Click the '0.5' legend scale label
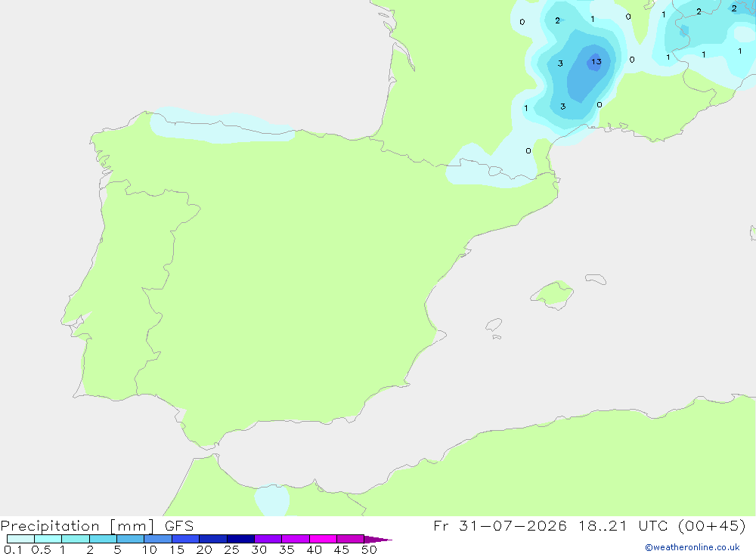The width and height of the screenshot is (756, 554). (x=41, y=549)
